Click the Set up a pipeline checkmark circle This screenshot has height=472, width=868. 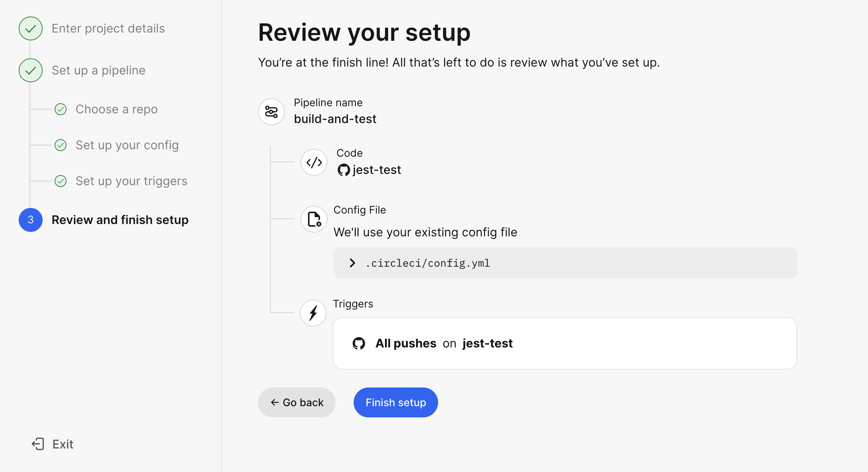click(x=31, y=70)
